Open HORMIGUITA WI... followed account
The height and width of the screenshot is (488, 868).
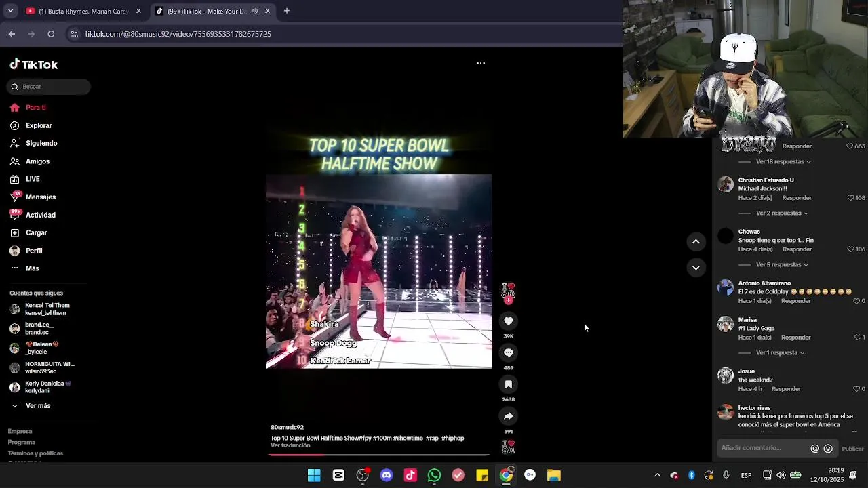coord(45,368)
